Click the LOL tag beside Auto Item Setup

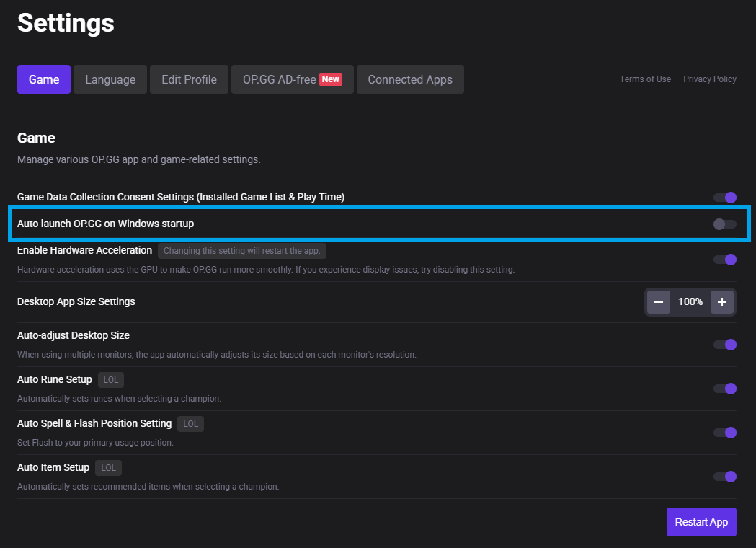point(109,468)
